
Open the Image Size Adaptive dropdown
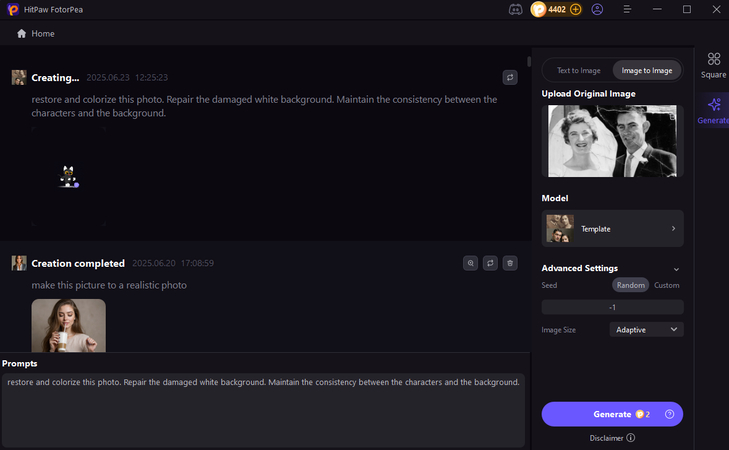646,329
